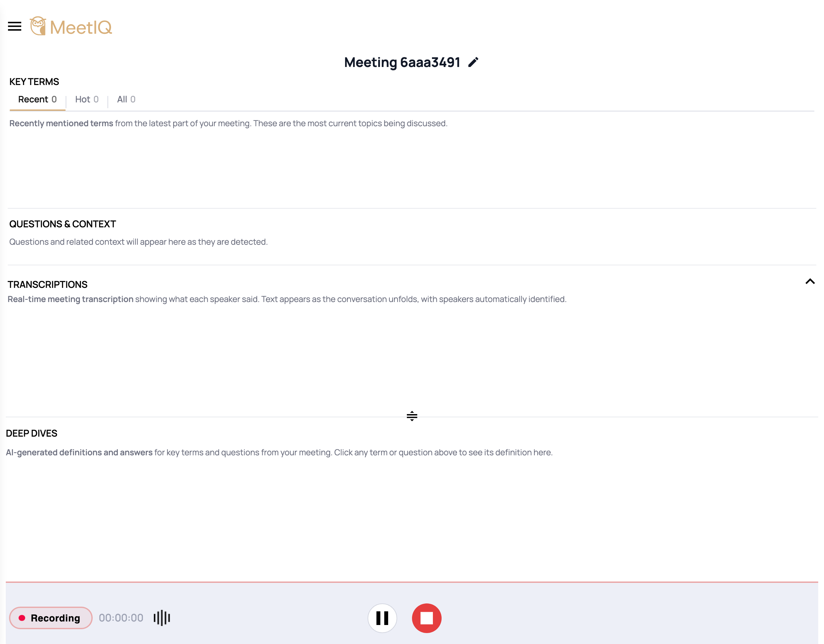
Task: Click the Recording status badge
Action: pyautogui.click(x=51, y=618)
